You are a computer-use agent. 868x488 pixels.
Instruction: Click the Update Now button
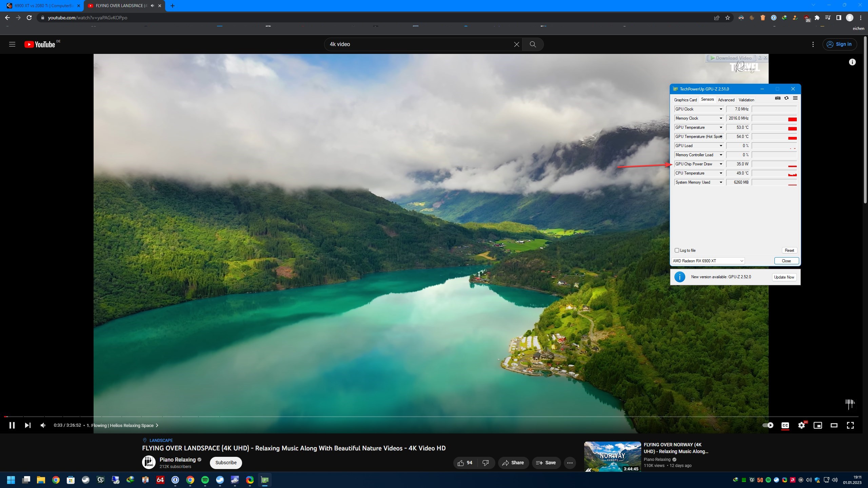click(784, 277)
